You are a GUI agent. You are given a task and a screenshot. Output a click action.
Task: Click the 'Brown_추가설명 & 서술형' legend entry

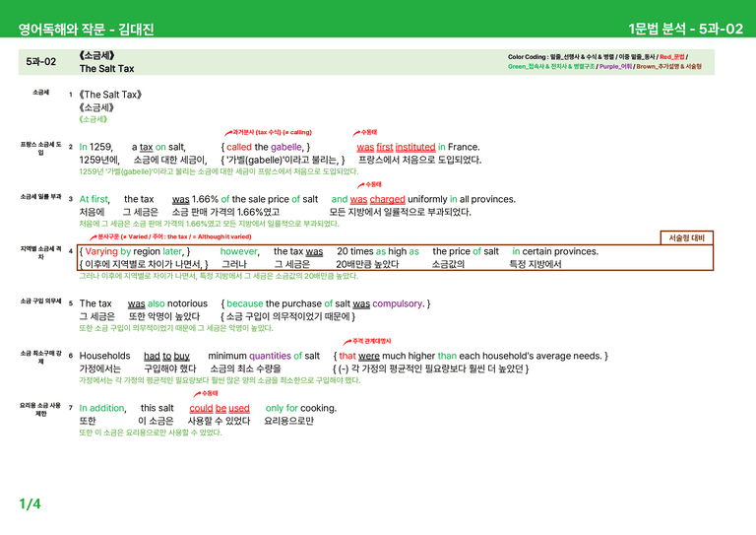point(668,67)
